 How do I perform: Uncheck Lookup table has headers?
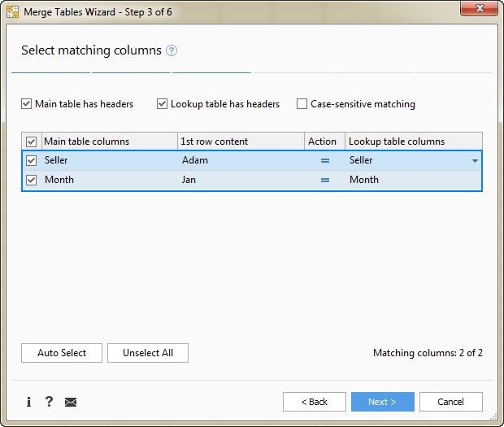(163, 104)
